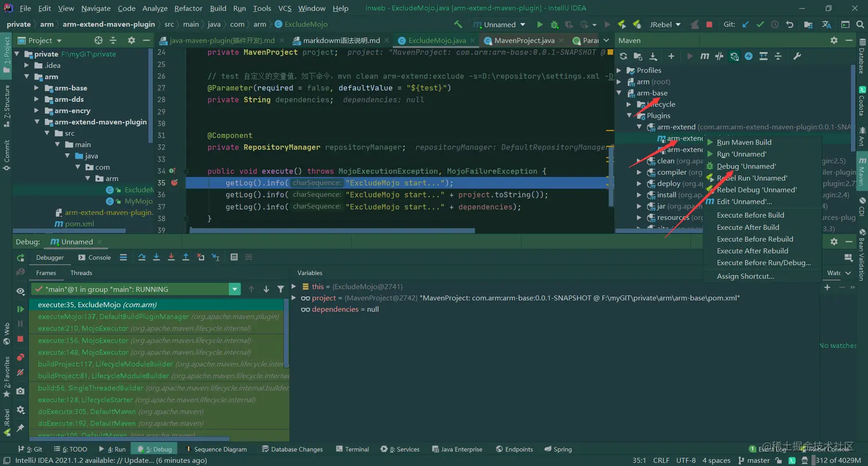Click Force Step Into red arrow icon
868x466 pixels.
tap(171, 257)
